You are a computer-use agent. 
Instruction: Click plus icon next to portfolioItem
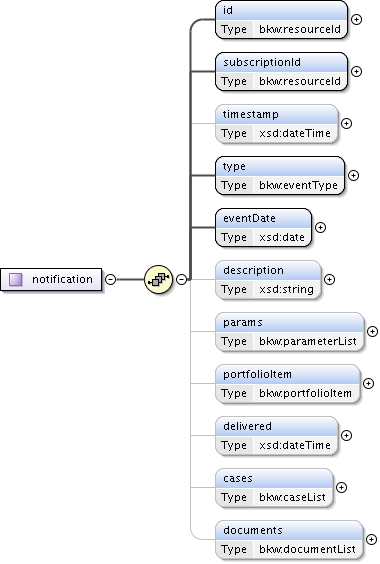pos(368,383)
